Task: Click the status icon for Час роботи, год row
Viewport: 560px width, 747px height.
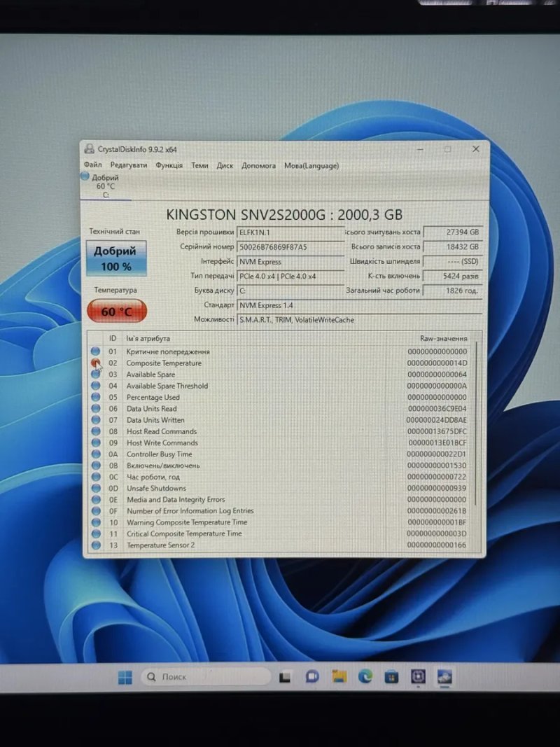Action: tap(96, 477)
